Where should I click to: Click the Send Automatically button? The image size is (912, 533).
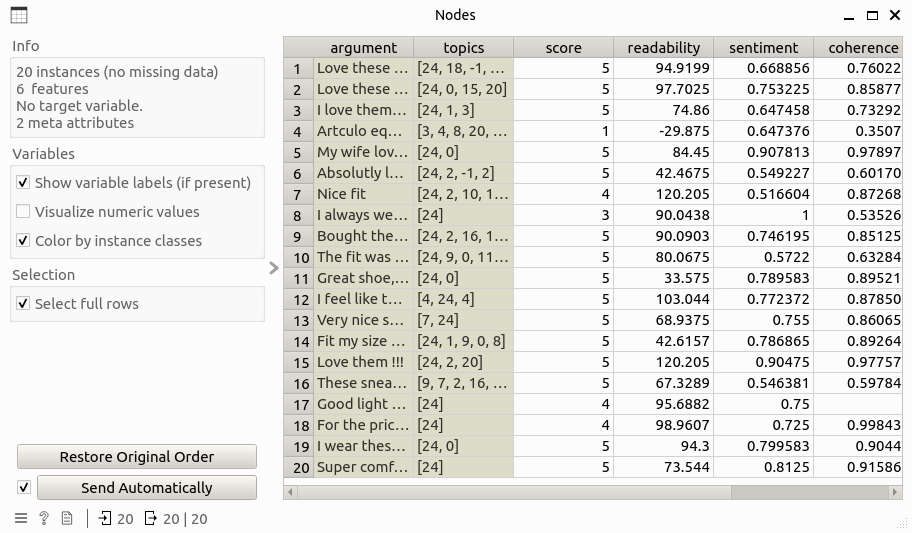(147, 488)
